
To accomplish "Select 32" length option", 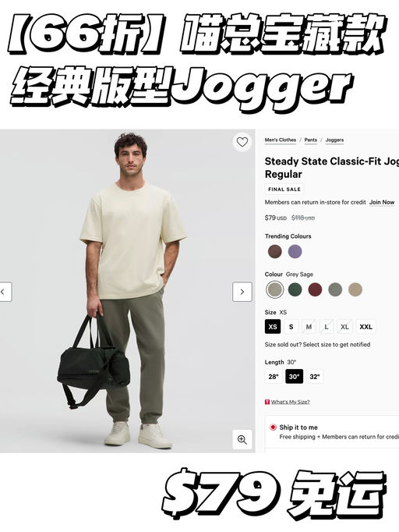I will point(315,377).
